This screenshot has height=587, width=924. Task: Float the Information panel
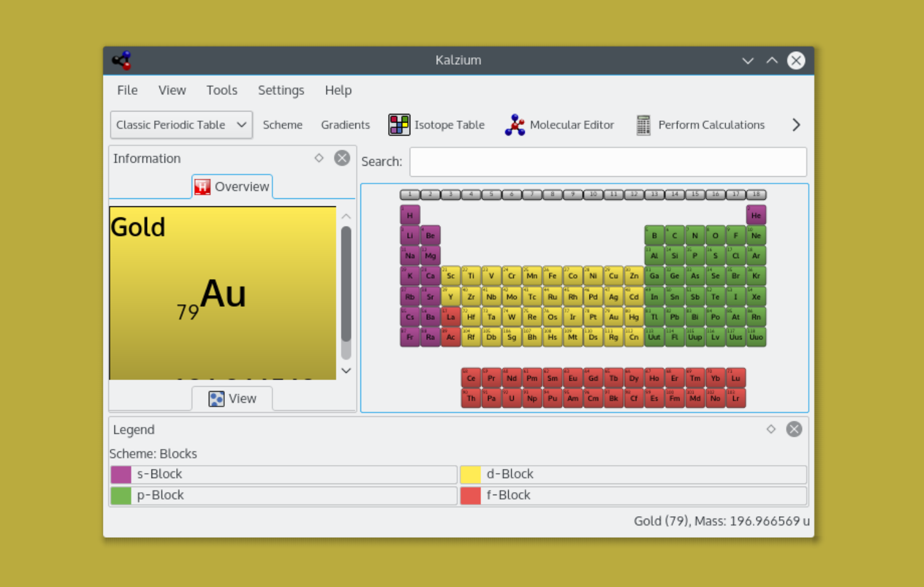click(x=319, y=158)
